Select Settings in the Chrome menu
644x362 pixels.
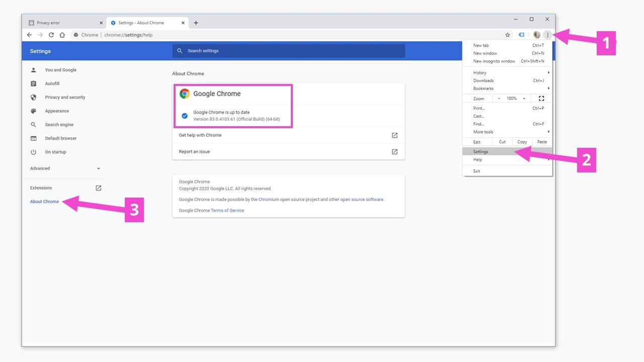(481, 151)
